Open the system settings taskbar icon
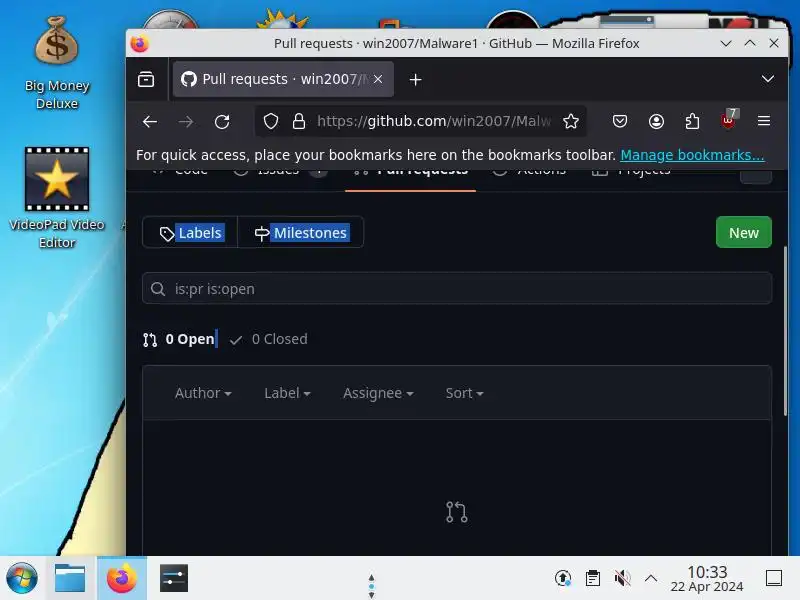 174,579
